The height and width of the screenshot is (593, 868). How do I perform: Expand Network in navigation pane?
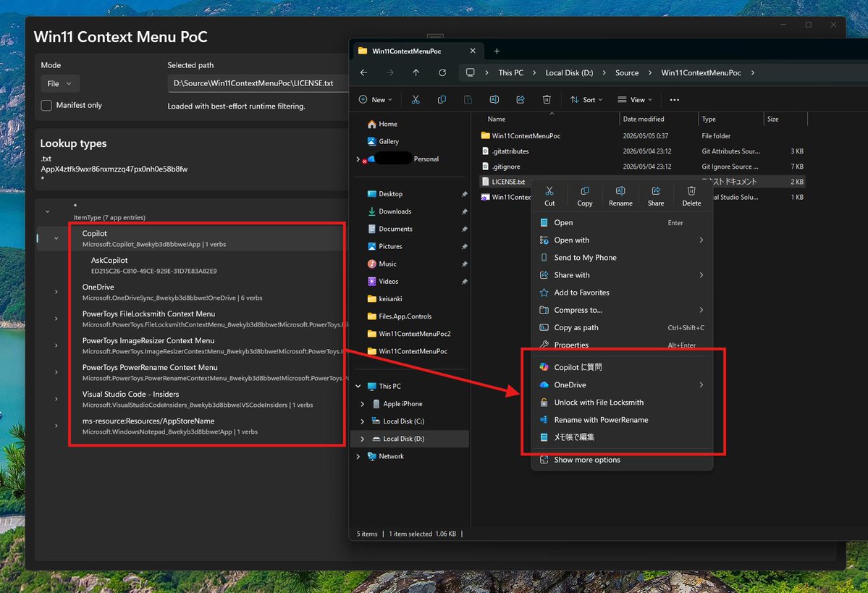coord(358,456)
